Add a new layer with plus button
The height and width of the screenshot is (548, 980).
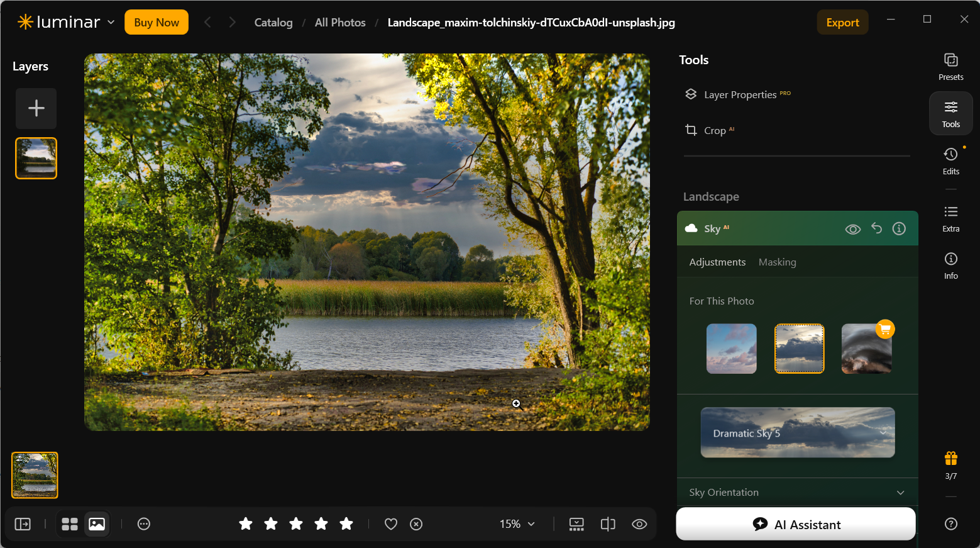coord(36,108)
